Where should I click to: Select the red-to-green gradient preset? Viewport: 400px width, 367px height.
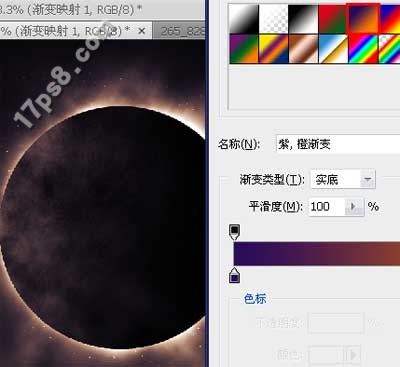click(x=333, y=19)
